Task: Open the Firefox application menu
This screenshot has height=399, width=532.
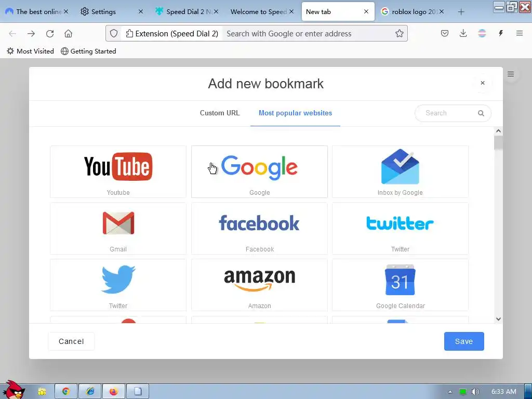Action: 519,33
